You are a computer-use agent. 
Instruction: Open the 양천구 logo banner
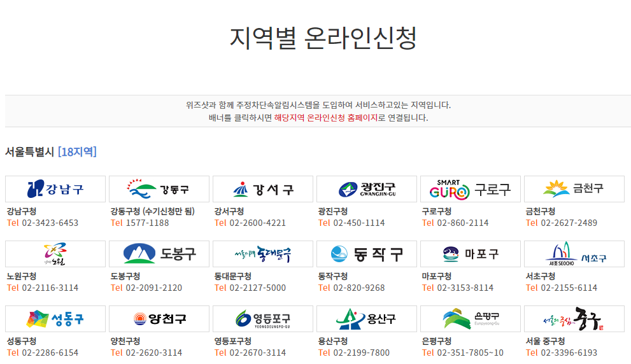(x=159, y=319)
